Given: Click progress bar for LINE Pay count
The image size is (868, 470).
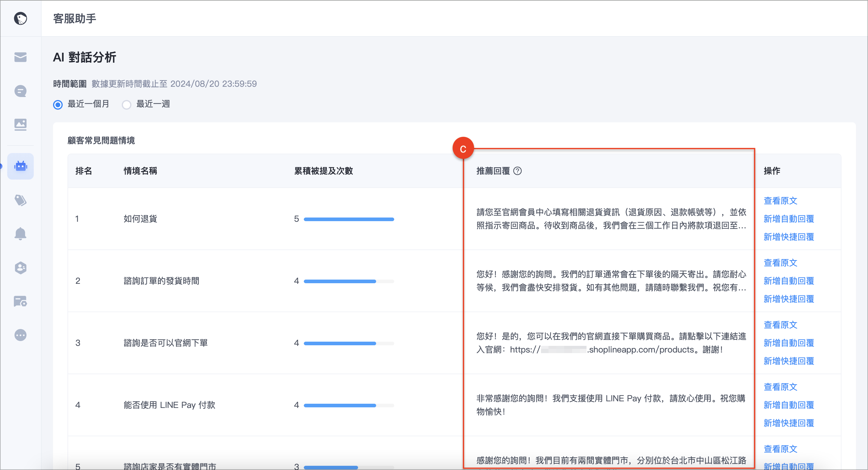Looking at the screenshot, I should 349,405.
